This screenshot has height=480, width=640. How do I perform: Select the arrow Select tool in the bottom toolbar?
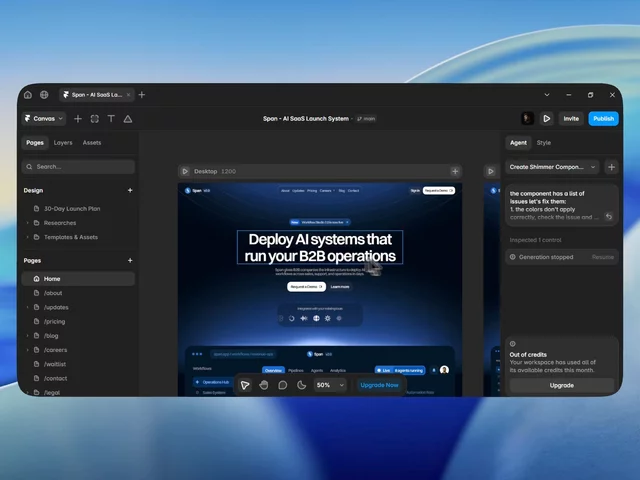(x=245, y=385)
